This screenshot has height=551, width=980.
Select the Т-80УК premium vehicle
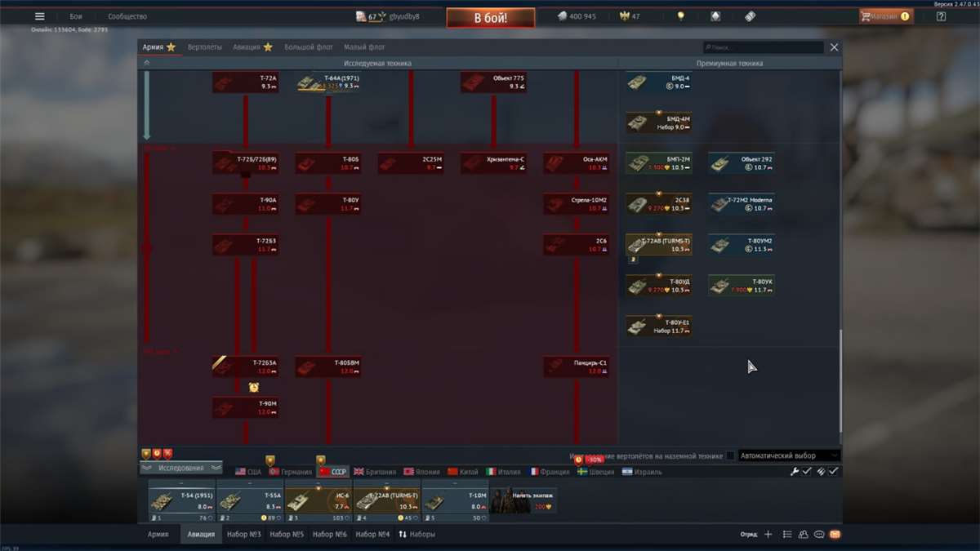coord(741,285)
